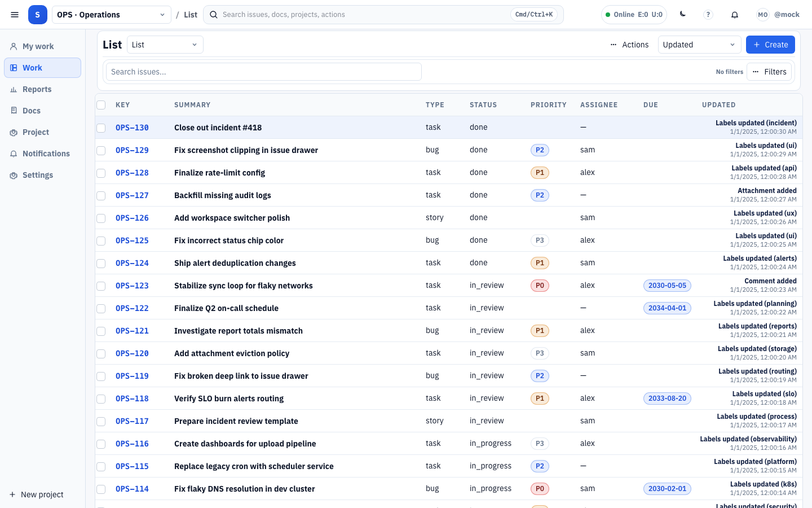
Task: Click the Create button
Action: tap(770, 45)
